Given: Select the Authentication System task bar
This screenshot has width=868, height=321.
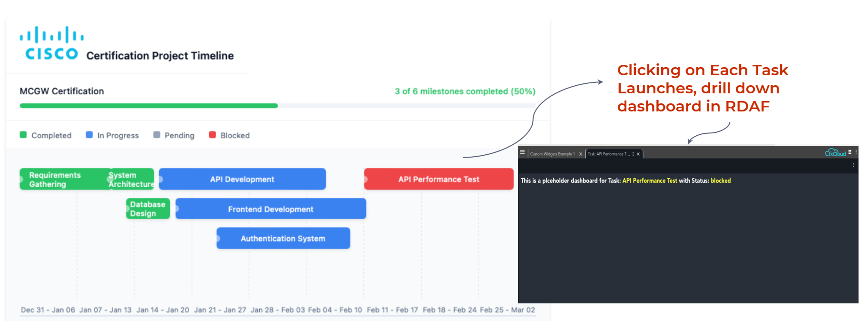Looking at the screenshot, I should coord(283,238).
